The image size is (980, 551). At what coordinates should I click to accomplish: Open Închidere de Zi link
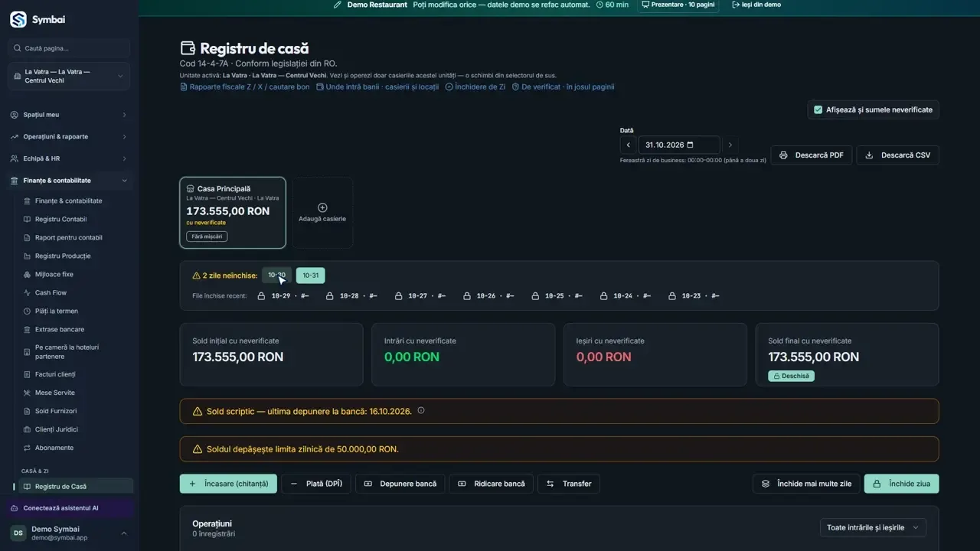click(475, 87)
